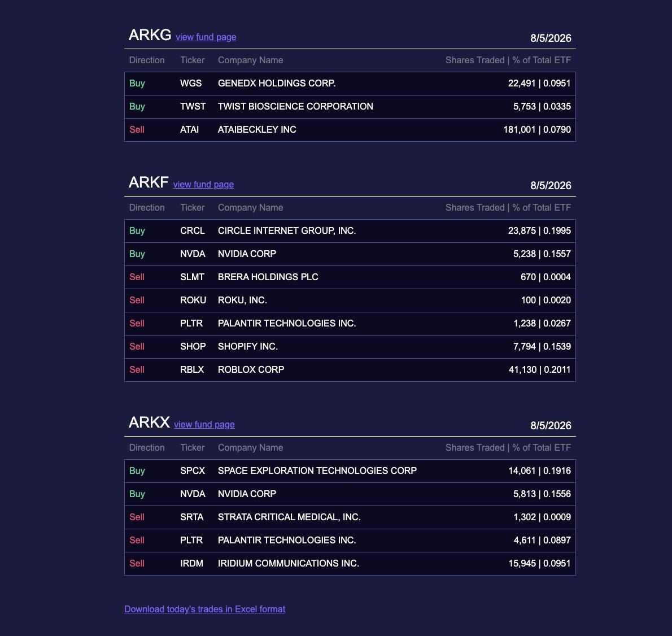Select ticker NVDA in ARKF table
The image size is (672, 636).
pos(193,254)
